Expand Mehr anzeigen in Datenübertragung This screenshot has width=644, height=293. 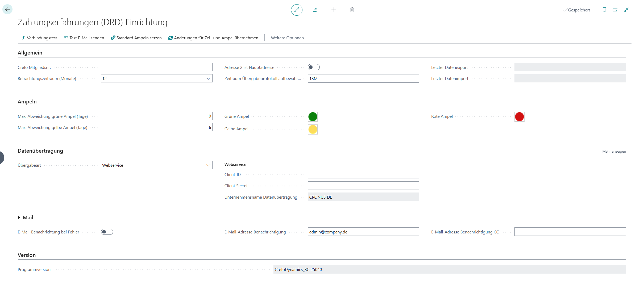(x=614, y=151)
